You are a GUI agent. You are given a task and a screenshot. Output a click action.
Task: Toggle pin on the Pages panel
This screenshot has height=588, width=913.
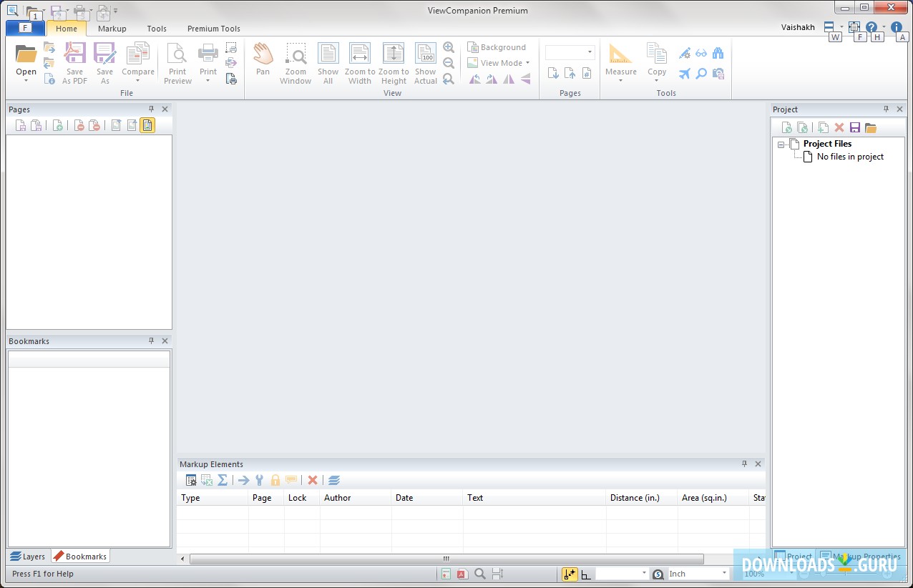(151, 109)
